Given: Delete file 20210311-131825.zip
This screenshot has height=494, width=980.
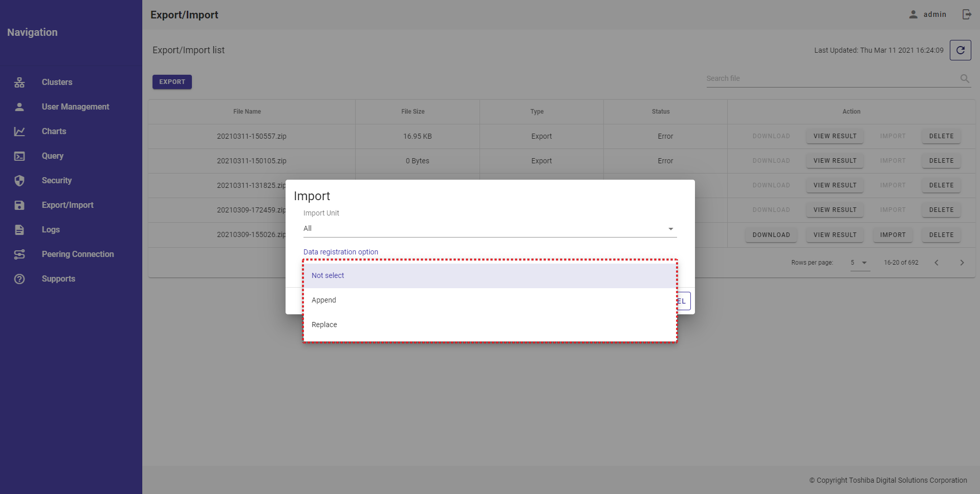Looking at the screenshot, I should (941, 185).
